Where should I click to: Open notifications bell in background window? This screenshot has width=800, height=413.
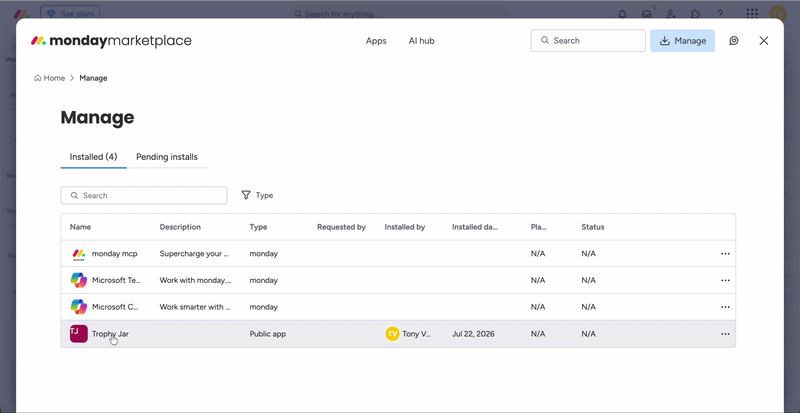coord(622,14)
